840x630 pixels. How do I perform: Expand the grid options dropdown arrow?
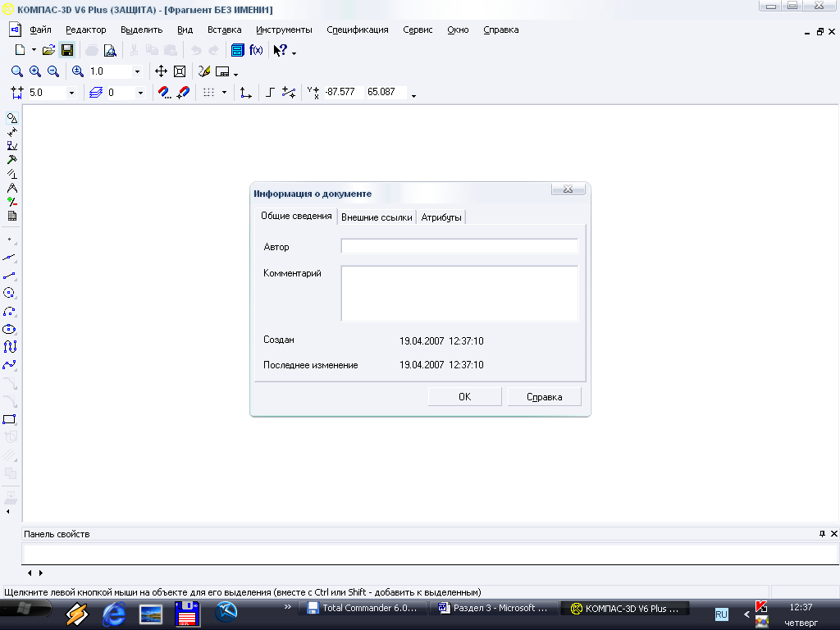tap(224, 93)
